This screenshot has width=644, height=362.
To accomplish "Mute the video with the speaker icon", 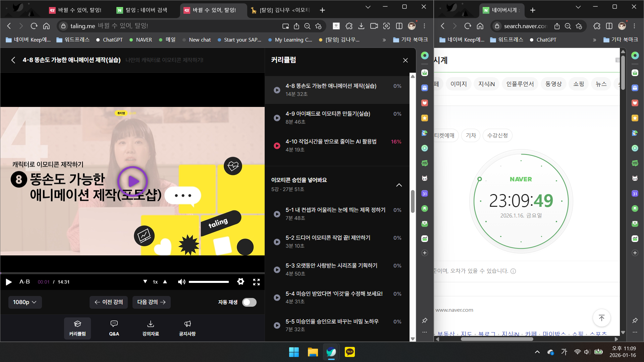I will (181, 282).
